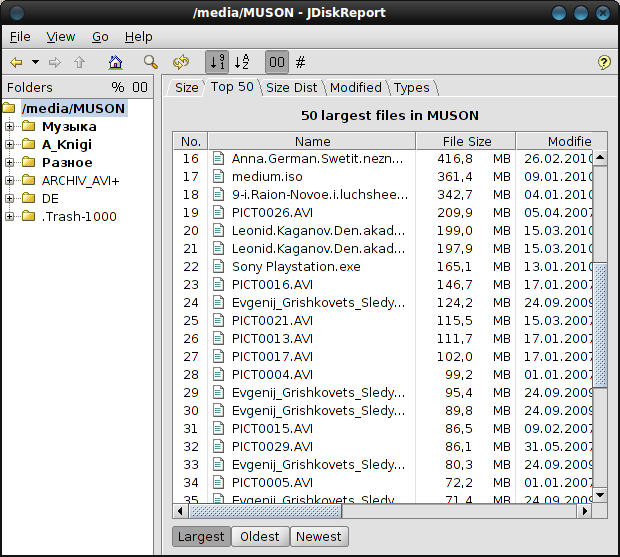This screenshot has height=557, width=620.
Task: Expand the Музыка folder node
Action: coord(9,127)
